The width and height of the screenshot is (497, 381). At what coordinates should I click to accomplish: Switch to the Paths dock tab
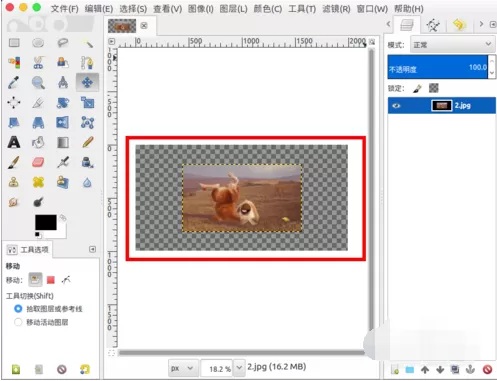[x=433, y=25]
